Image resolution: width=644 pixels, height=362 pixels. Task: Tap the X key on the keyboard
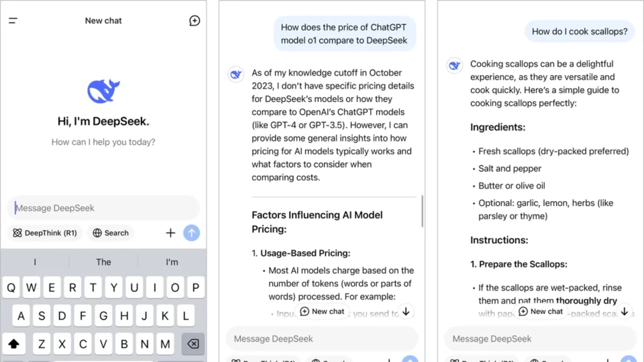coord(62,344)
